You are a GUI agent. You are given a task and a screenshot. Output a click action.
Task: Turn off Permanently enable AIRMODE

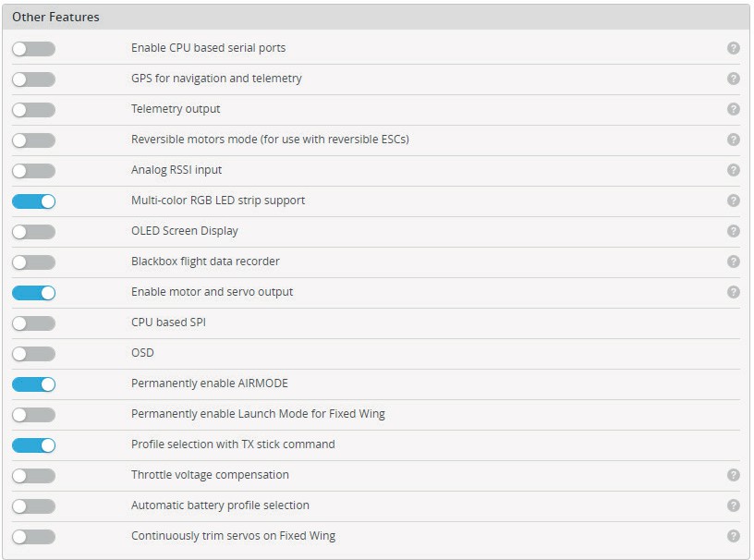click(33, 384)
